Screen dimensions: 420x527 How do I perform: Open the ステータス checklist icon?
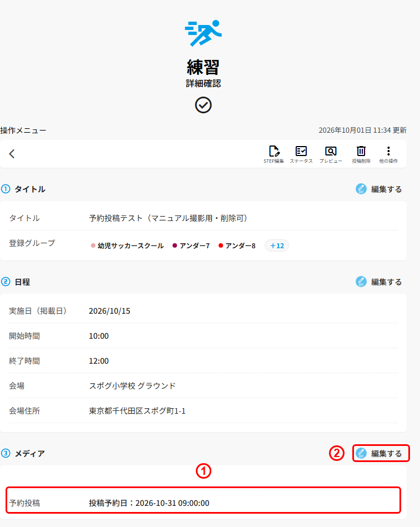[x=301, y=154]
